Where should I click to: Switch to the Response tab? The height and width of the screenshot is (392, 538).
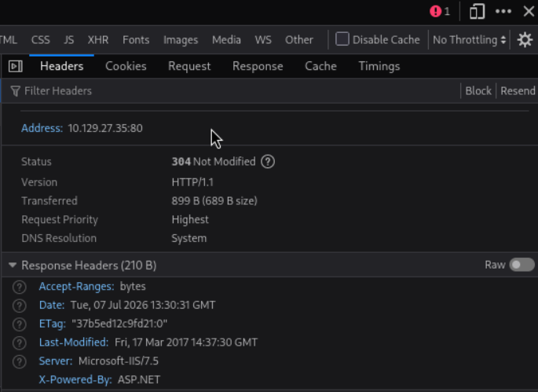coord(258,66)
